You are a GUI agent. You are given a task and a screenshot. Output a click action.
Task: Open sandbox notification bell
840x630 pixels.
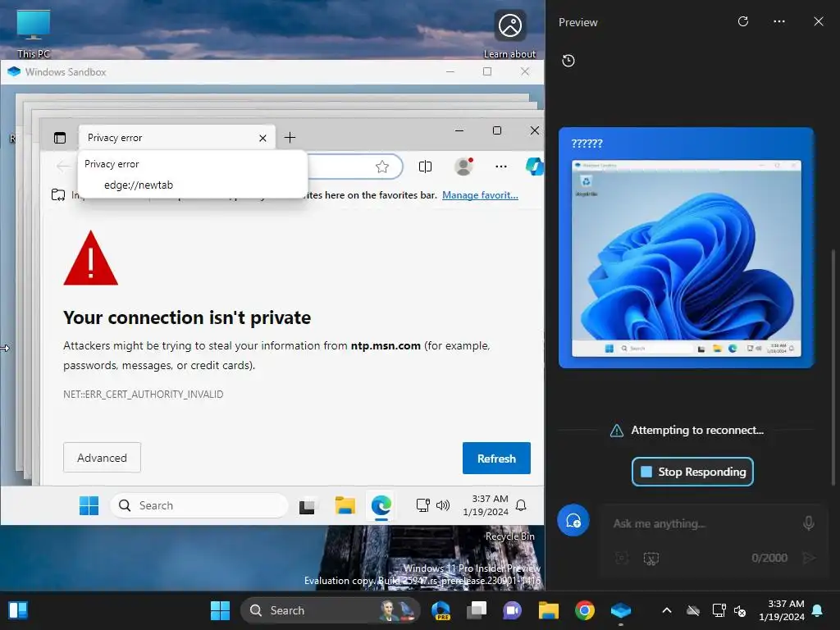[521, 505]
